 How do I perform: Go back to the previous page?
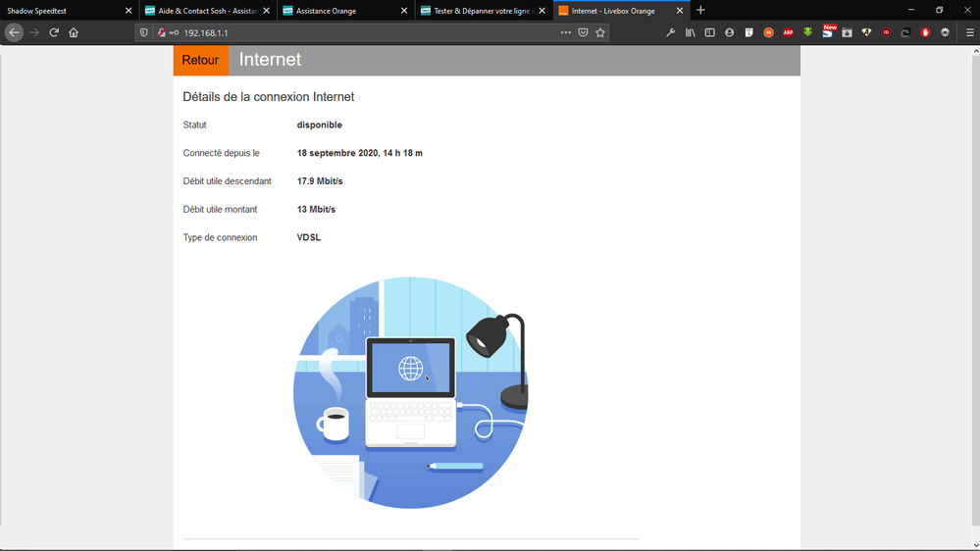14,32
